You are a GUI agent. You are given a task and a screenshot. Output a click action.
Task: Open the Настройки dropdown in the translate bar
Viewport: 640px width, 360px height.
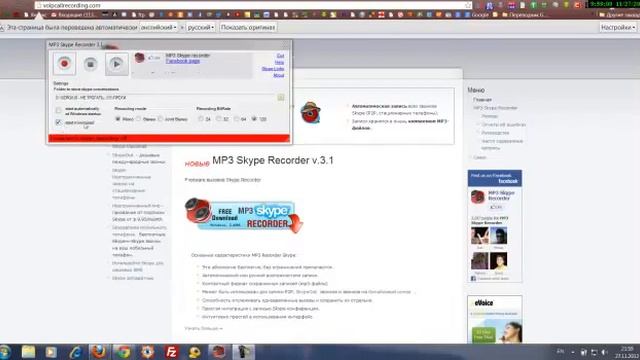pos(618,27)
